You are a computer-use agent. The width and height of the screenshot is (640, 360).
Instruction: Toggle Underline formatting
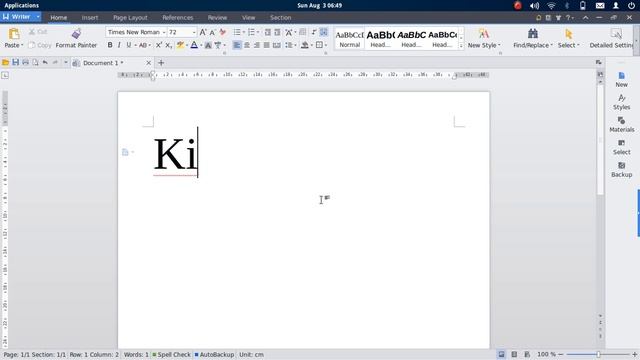point(129,45)
